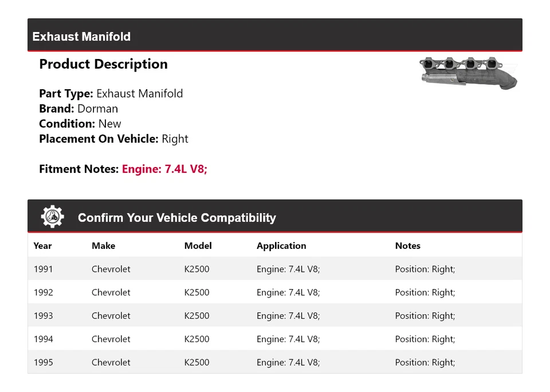Click Position: Right note in the 1995 row

coord(425,362)
